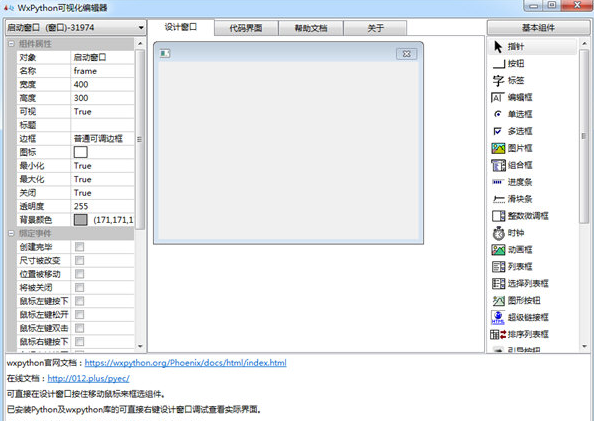Choose the 标签 label component

coord(508,80)
